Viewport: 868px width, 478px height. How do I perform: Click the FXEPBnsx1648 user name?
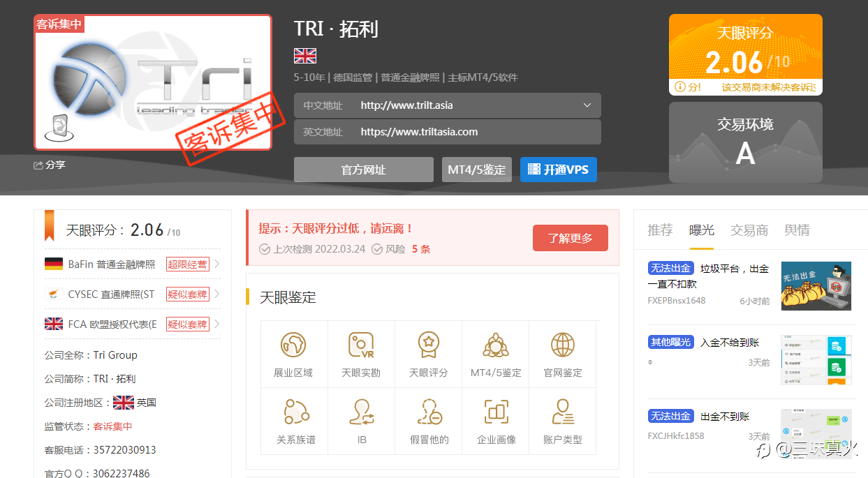[677, 301]
